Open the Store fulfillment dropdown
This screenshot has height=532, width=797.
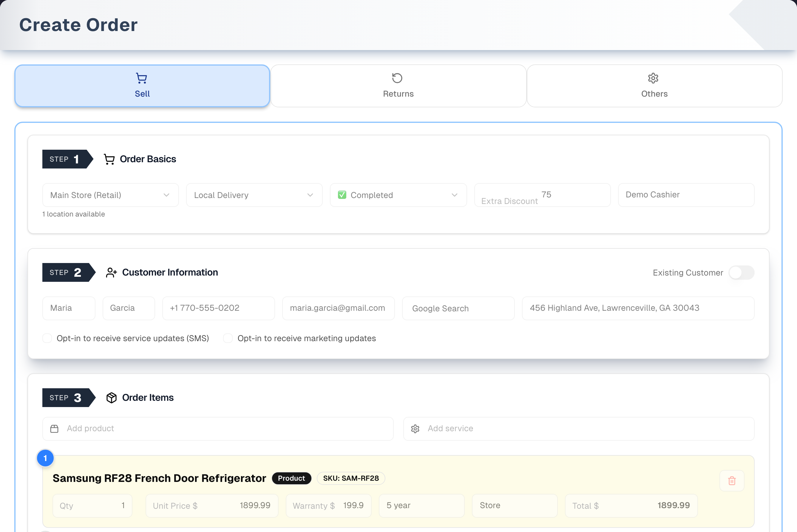(x=515, y=505)
